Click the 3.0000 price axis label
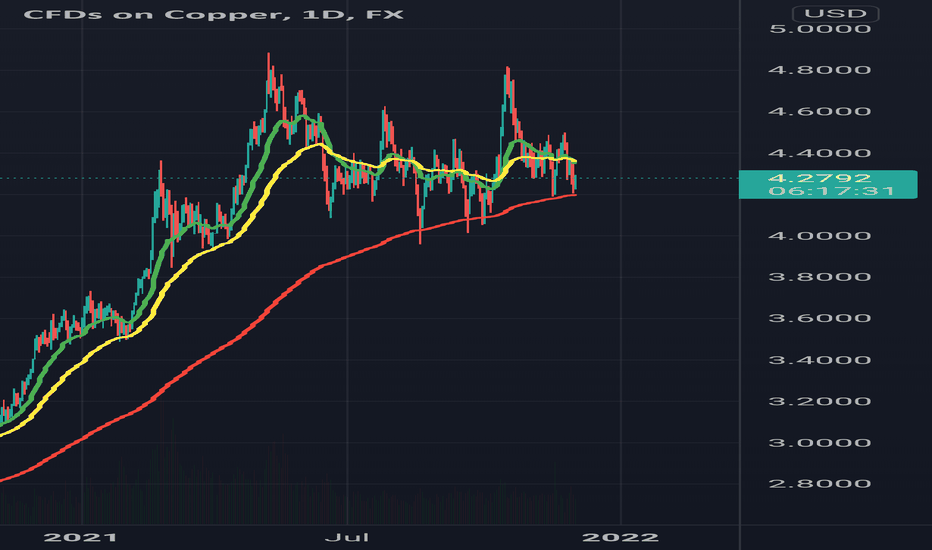 820,443
